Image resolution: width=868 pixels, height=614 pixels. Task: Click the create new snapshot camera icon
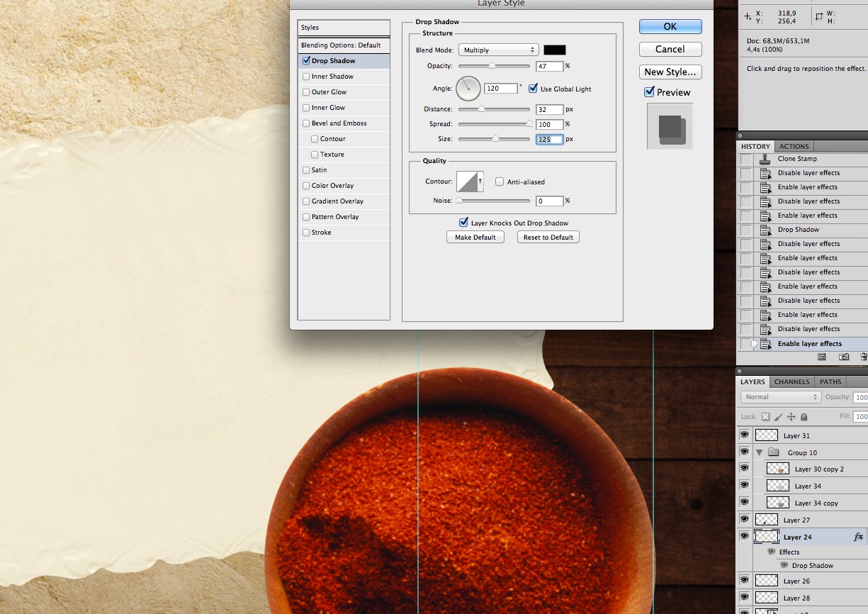(843, 357)
